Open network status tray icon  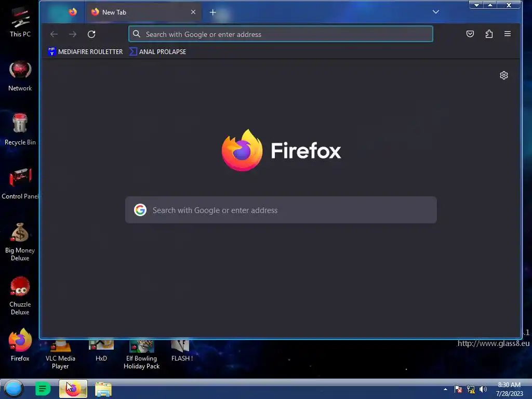point(471,389)
